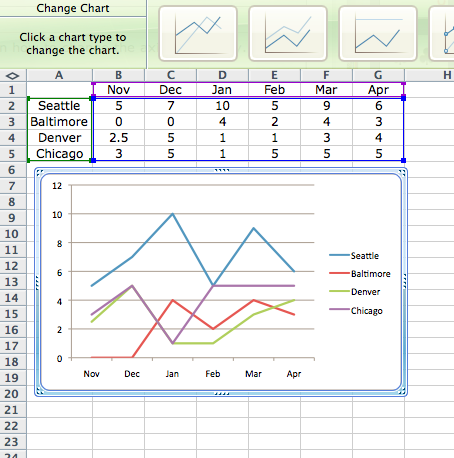This screenshot has width=454, height=458.
Task: Click Denver's Apr value '4'
Action: pyautogui.click(x=378, y=138)
